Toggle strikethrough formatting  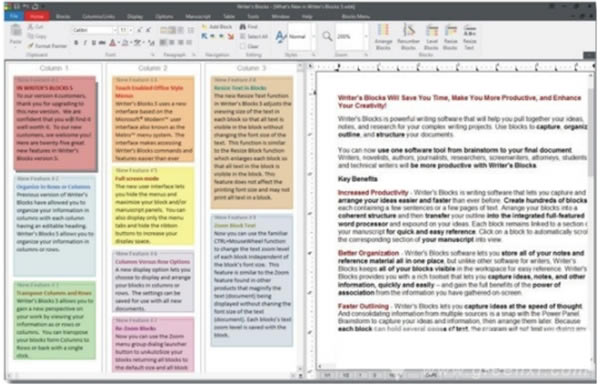(102, 42)
